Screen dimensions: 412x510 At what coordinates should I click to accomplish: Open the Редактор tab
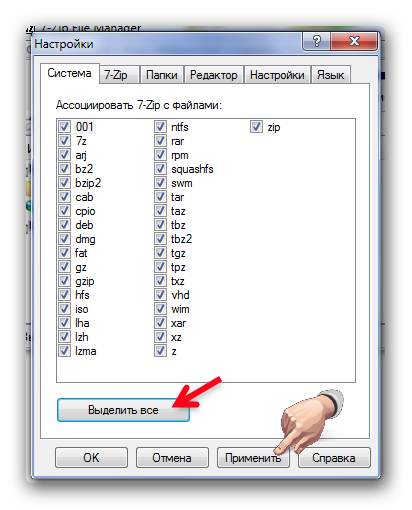point(214,75)
